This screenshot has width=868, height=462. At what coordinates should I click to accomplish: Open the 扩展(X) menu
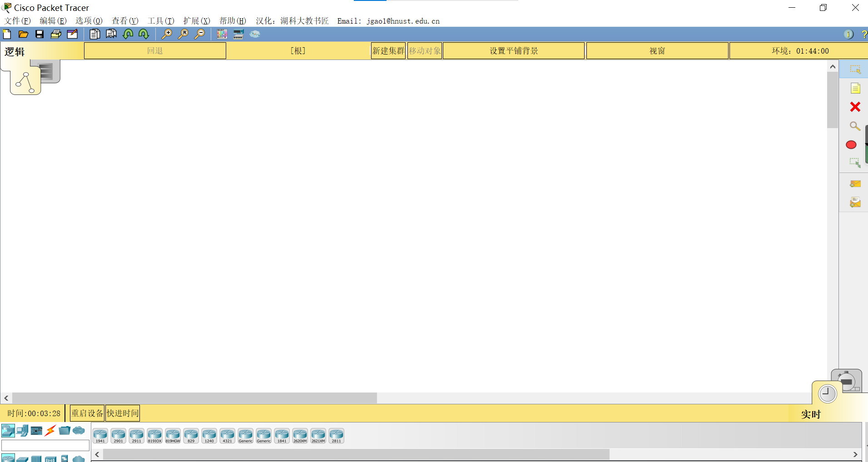click(x=197, y=21)
